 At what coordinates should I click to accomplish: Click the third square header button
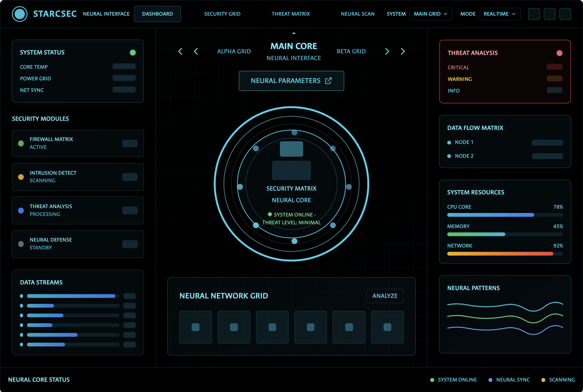pyautogui.click(x=565, y=14)
